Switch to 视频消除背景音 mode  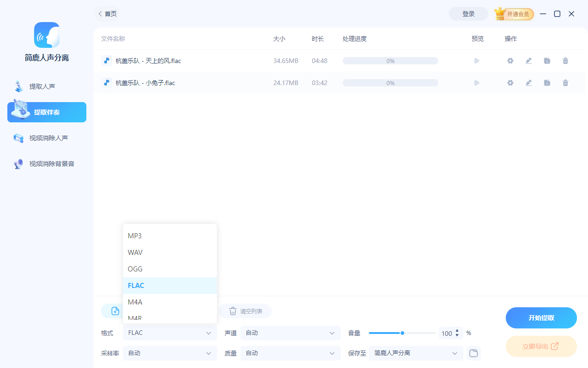pos(46,163)
